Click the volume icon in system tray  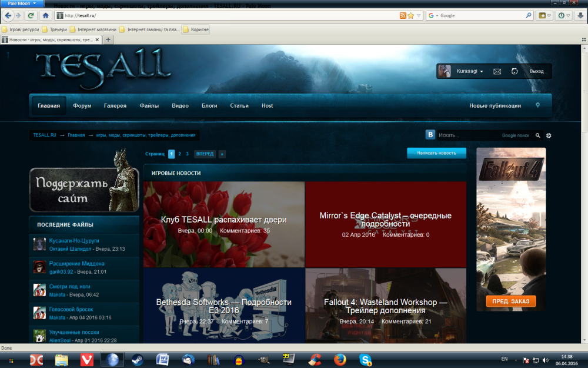tap(545, 360)
